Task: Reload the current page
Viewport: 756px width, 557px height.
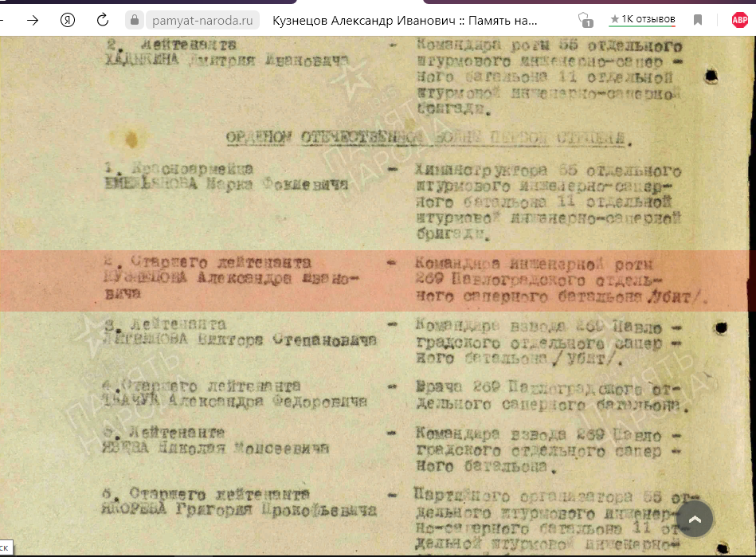Action: point(103,20)
